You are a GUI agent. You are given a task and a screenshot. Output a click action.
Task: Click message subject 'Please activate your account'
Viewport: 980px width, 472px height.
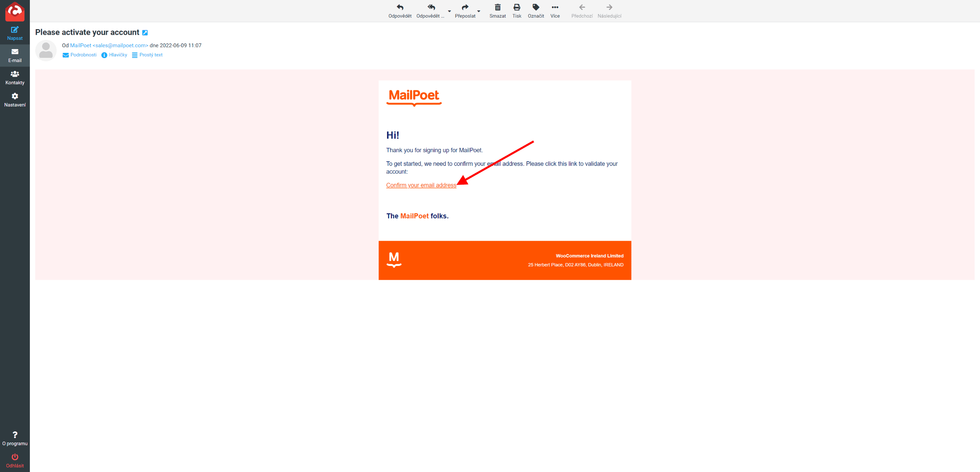87,33
